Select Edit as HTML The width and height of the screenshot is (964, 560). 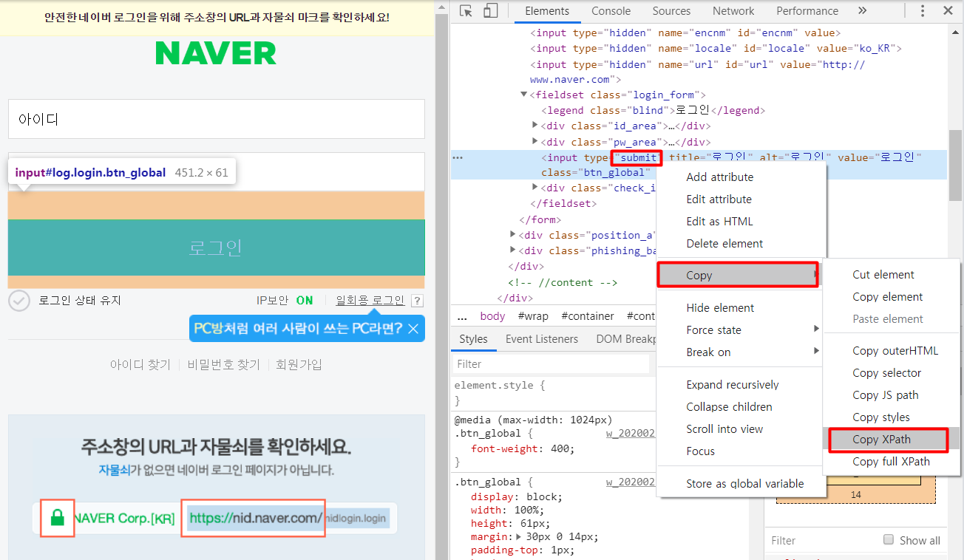(x=740, y=222)
